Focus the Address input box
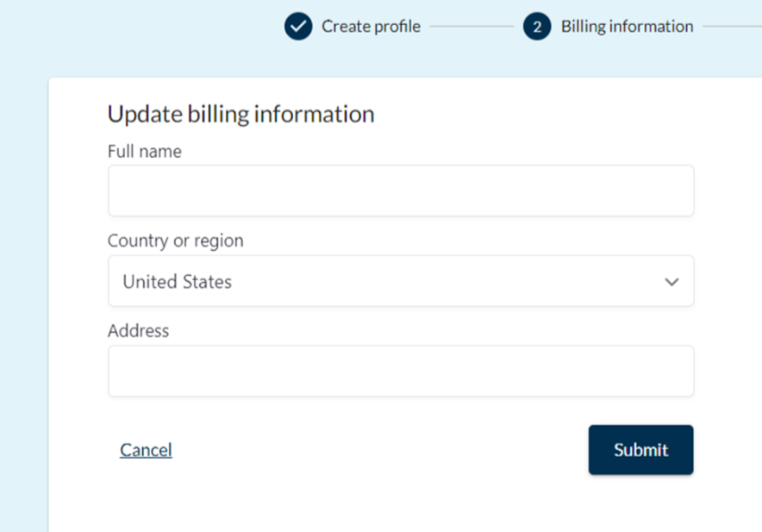 (x=401, y=370)
